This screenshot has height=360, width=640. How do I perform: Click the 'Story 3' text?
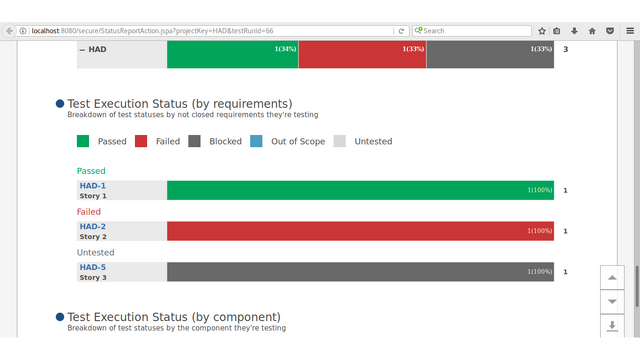(x=93, y=278)
